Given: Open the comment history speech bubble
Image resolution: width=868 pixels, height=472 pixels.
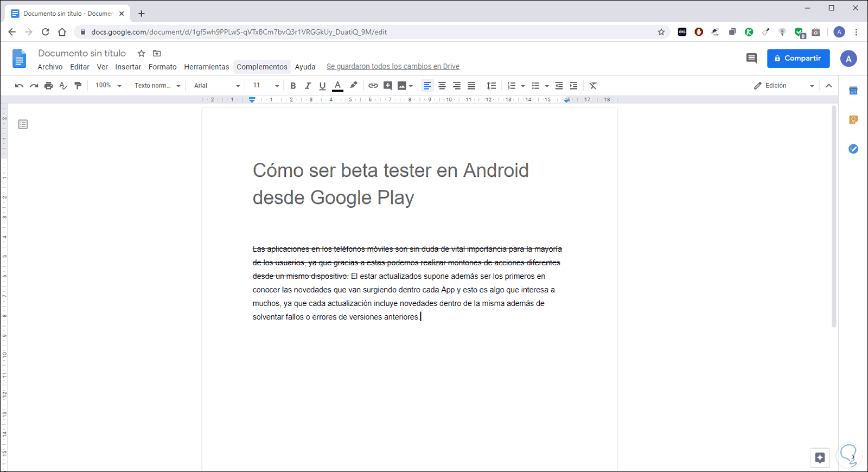Looking at the screenshot, I should pos(751,58).
